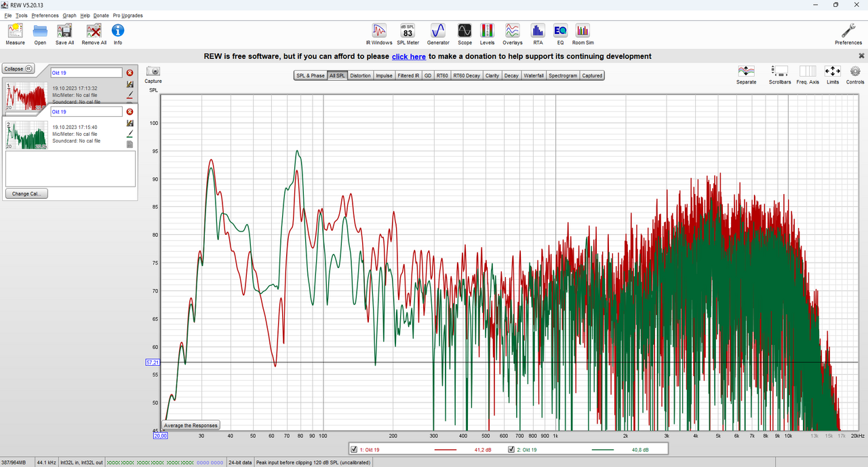Collapse the measurements panel
Viewport: 868px width, 467px height.
pyautogui.click(x=18, y=69)
